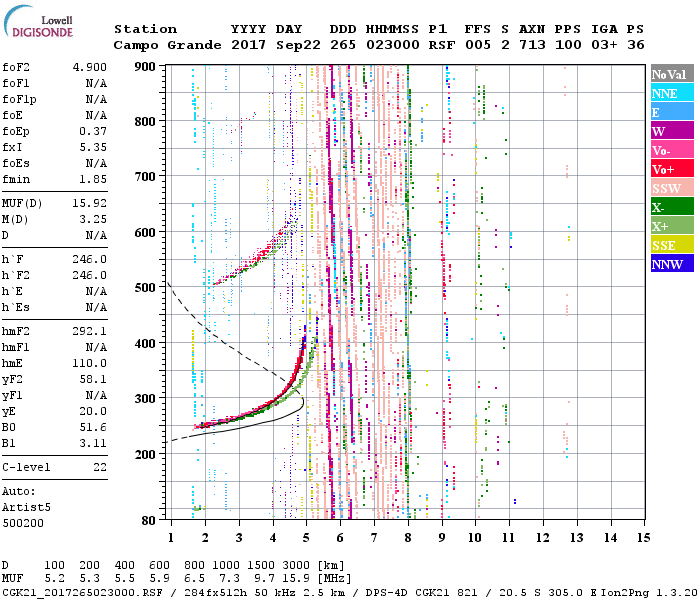Select the NoVal legend swatch

pyautogui.click(x=672, y=74)
